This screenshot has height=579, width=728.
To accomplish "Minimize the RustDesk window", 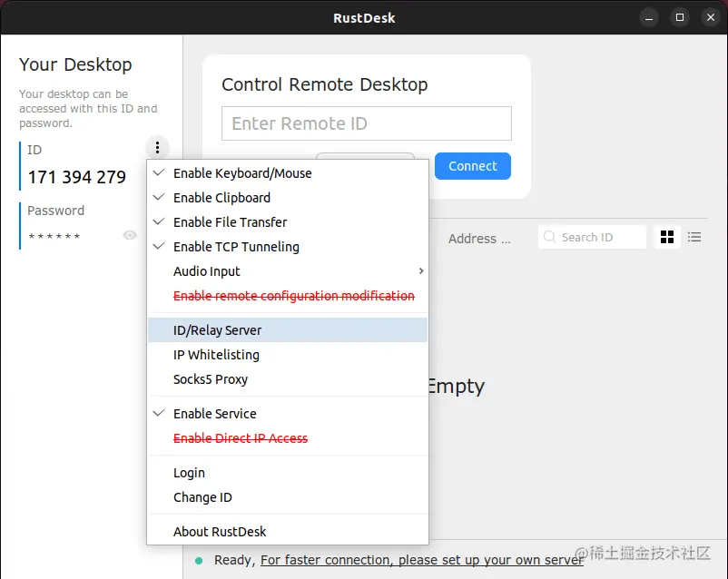I will coord(649,17).
